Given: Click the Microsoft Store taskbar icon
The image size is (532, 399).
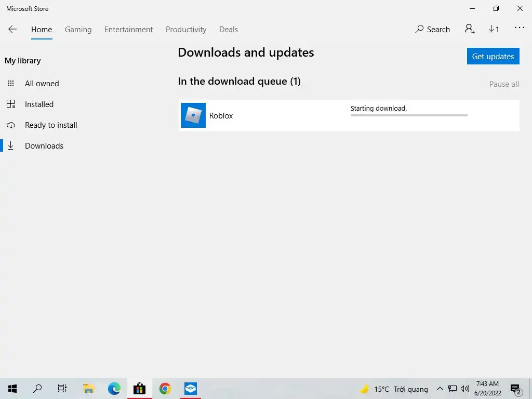Looking at the screenshot, I should (139, 389).
